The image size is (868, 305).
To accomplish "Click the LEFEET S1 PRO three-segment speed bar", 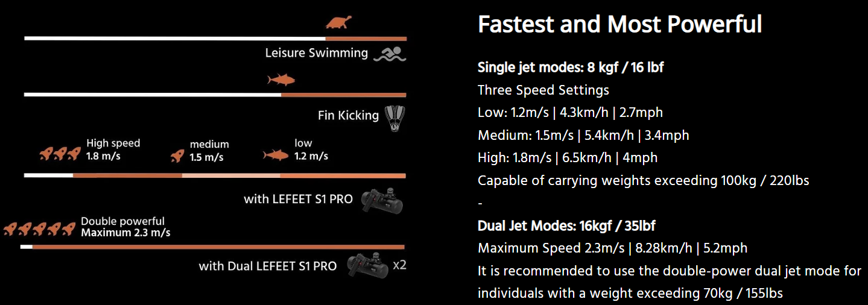I will click(215, 175).
